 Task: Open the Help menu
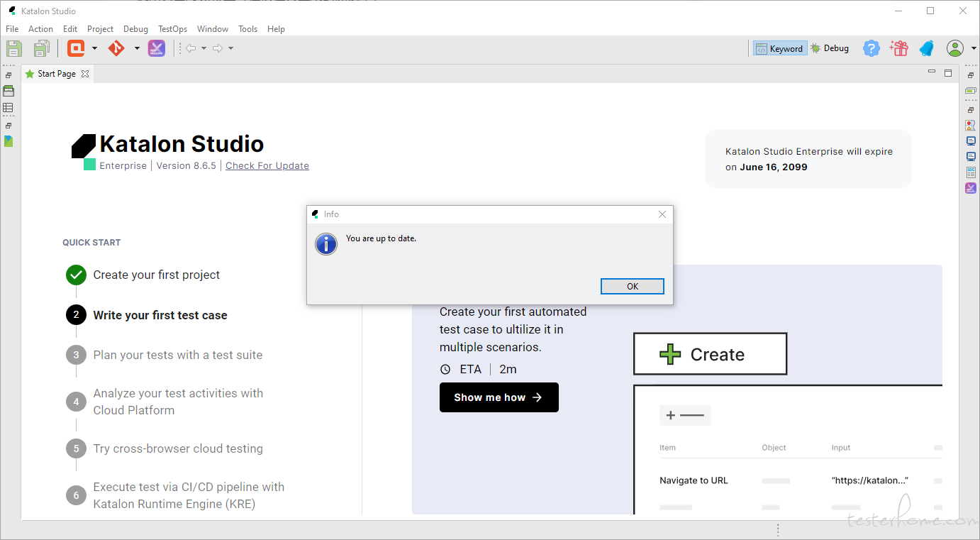click(276, 29)
